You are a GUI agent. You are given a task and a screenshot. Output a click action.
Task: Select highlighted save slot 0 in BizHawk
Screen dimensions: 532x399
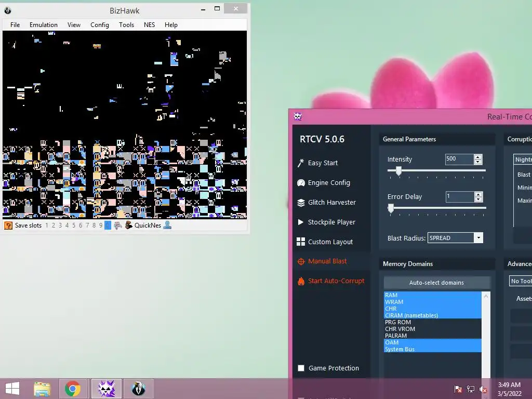tap(108, 225)
